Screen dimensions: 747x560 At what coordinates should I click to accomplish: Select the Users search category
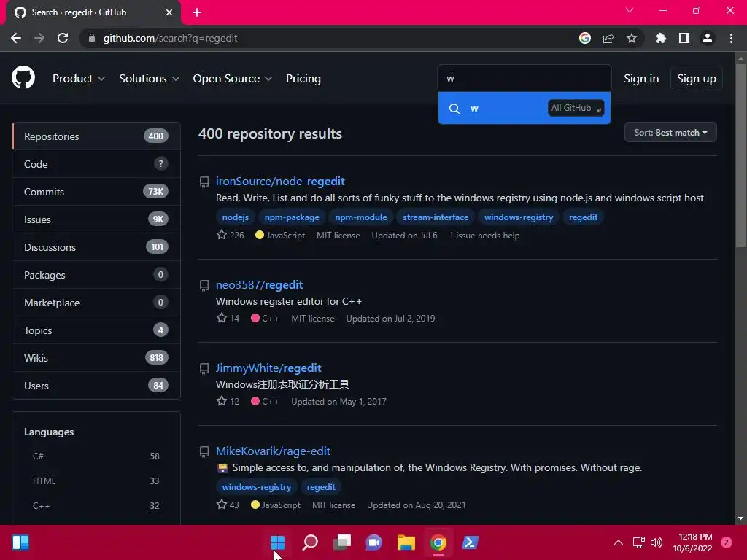96,385
